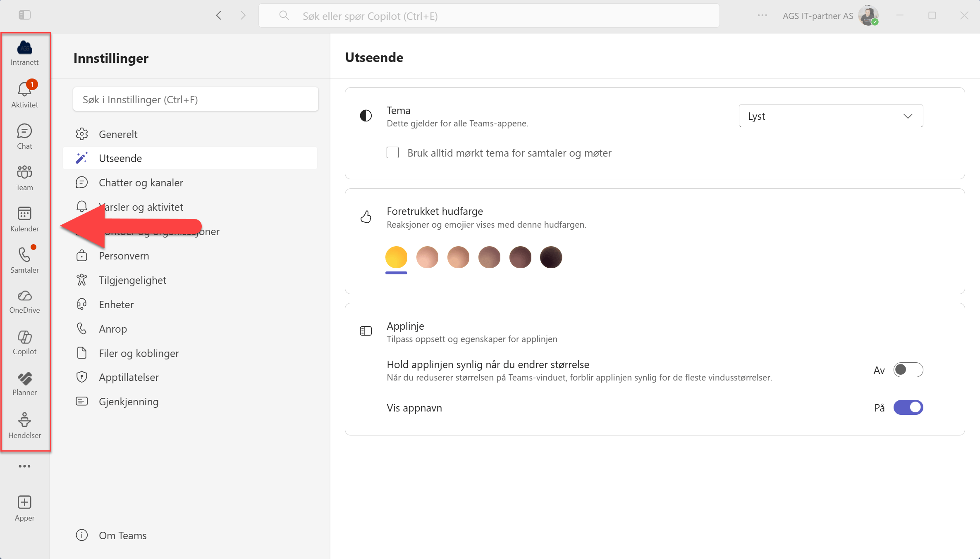The width and height of the screenshot is (980, 559).
Task: Click the Tema half-circle icon
Action: click(x=366, y=116)
